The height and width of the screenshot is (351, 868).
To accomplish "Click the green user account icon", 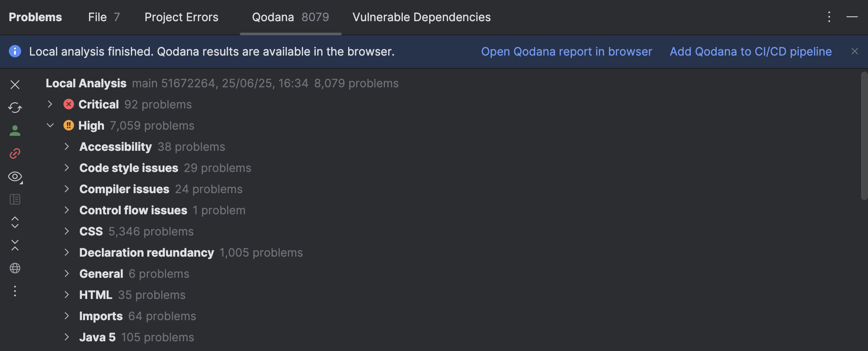I will 15,131.
